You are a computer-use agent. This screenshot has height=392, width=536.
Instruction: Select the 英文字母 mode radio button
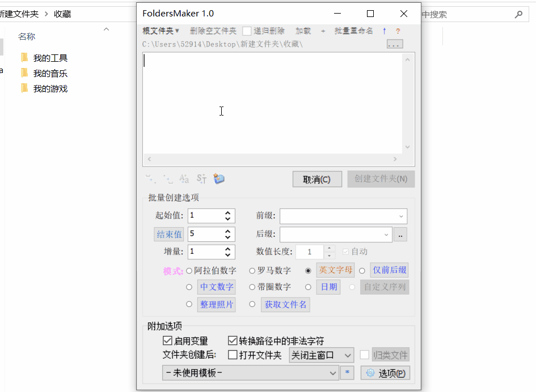308,271
